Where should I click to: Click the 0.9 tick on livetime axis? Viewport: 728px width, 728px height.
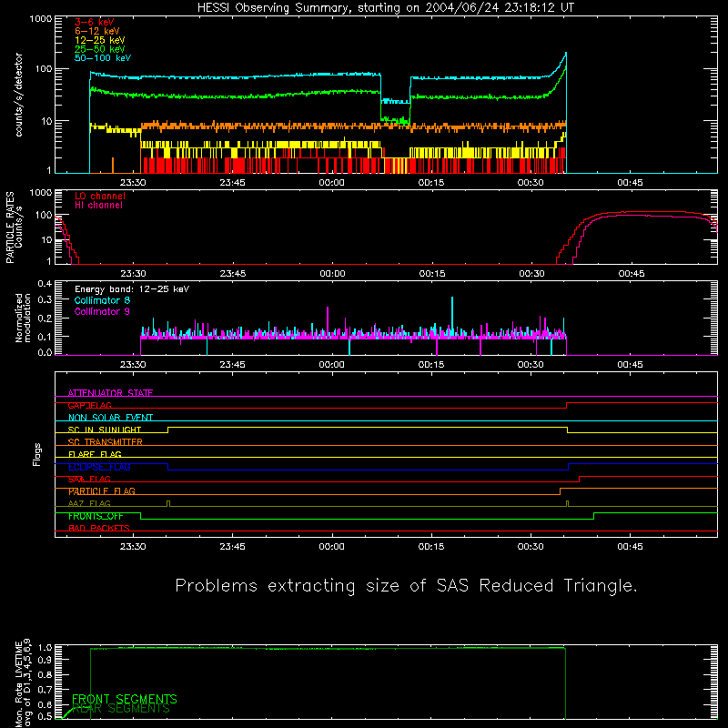pyautogui.click(x=45, y=660)
